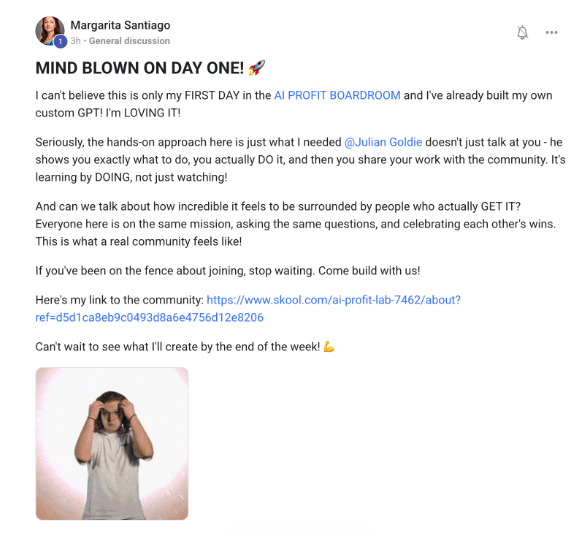Click the level 1 badge on avatar

pos(60,41)
